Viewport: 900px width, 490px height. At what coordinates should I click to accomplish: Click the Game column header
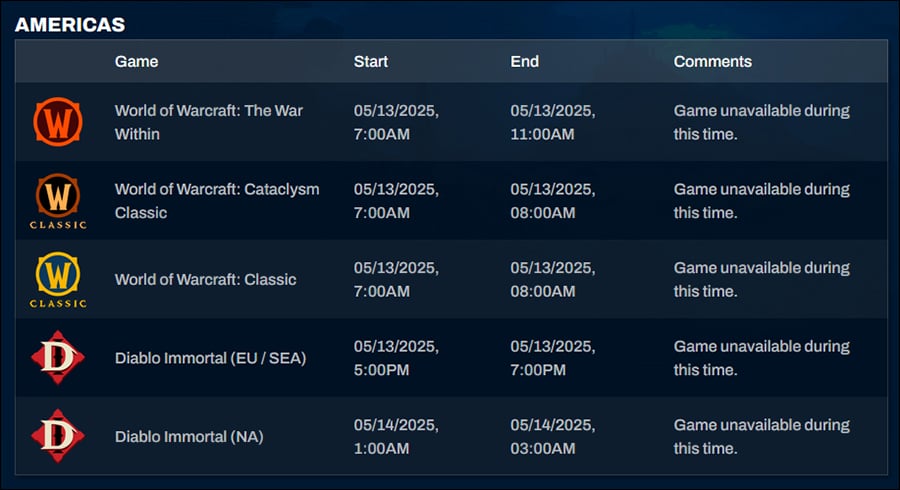[137, 61]
